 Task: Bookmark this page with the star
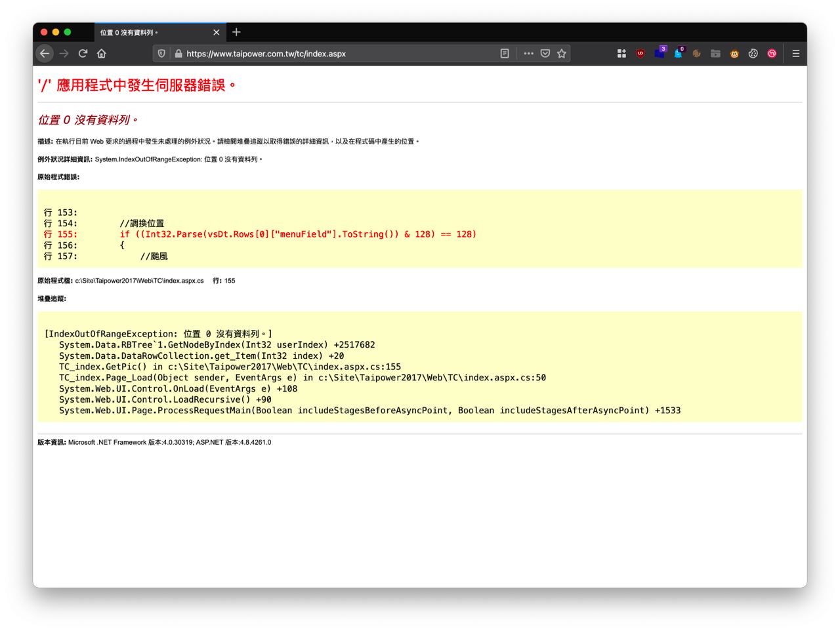click(x=562, y=54)
